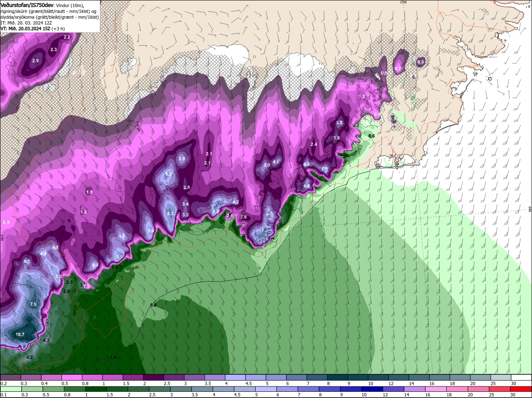
Task: Click the 2.3 value in the corner snow patch
Action: [x=54, y=49]
